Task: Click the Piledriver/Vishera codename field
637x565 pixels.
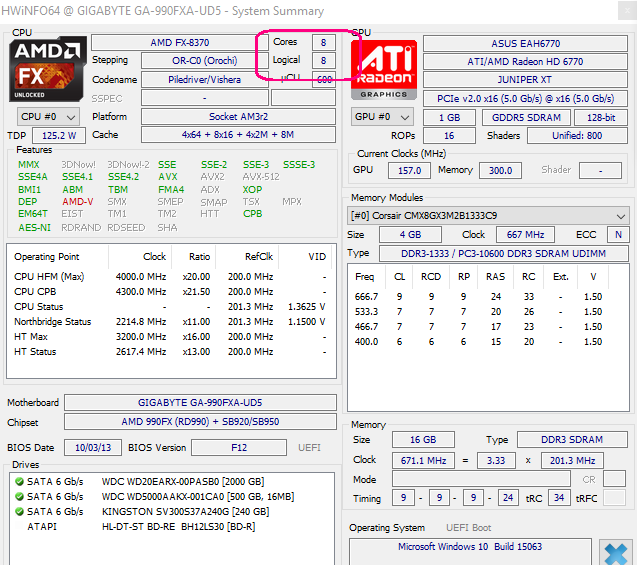Action: (204, 80)
